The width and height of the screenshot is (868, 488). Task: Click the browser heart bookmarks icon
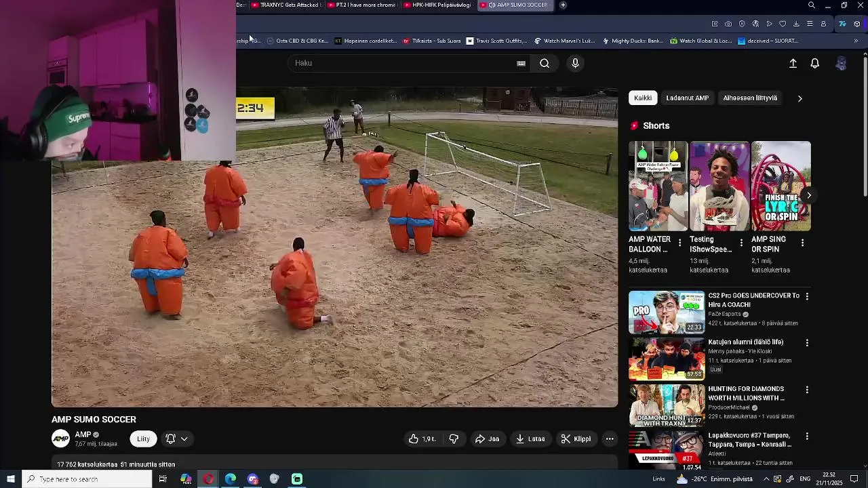point(783,24)
